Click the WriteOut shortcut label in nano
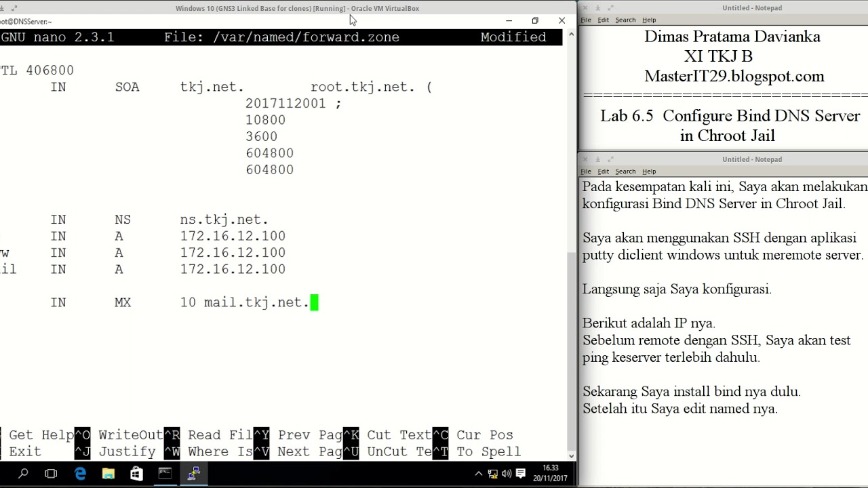The image size is (868, 488). tap(131, 435)
